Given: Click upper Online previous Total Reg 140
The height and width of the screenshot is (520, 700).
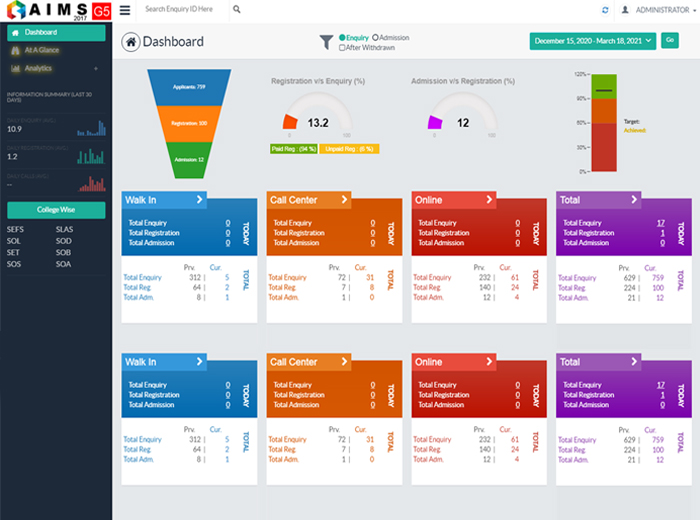Looking at the screenshot, I should click(485, 287).
